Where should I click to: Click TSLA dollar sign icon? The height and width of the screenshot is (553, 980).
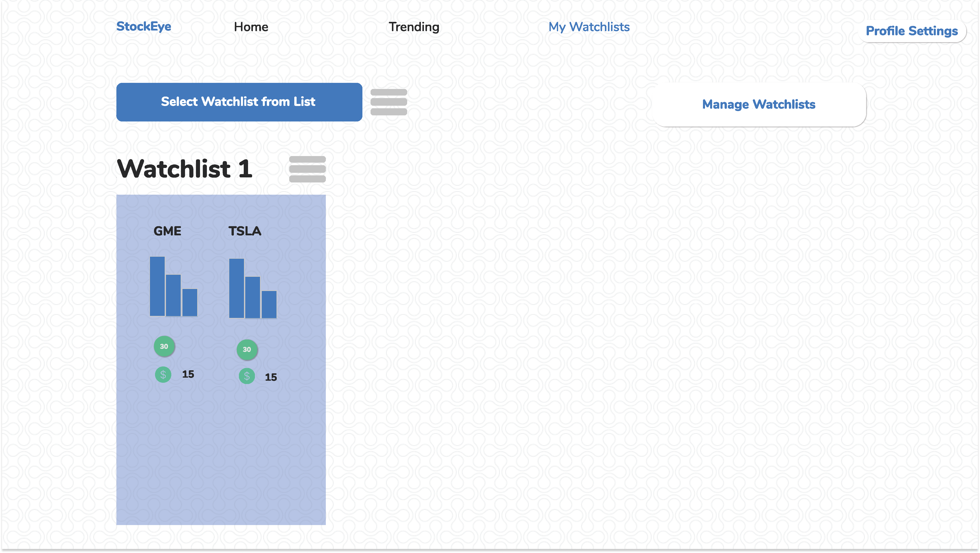point(247,376)
